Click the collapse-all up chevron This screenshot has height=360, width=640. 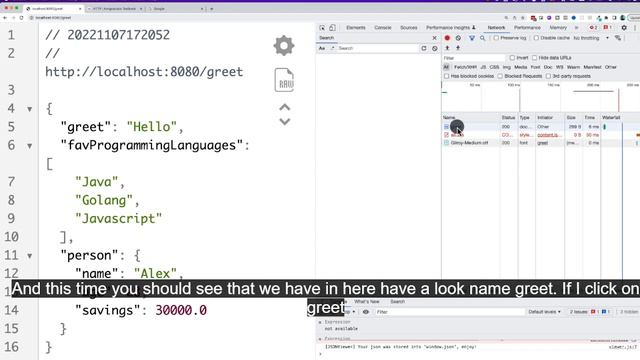tap(285, 107)
